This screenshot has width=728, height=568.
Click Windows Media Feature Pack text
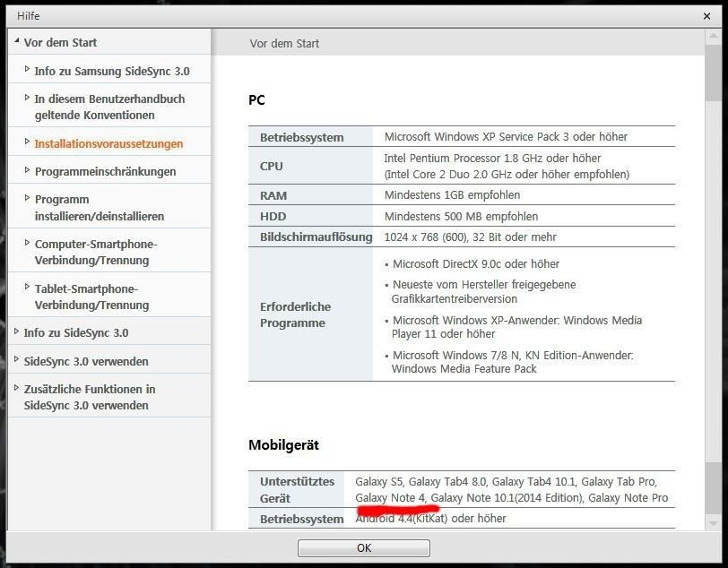click(x=464, y=369)
